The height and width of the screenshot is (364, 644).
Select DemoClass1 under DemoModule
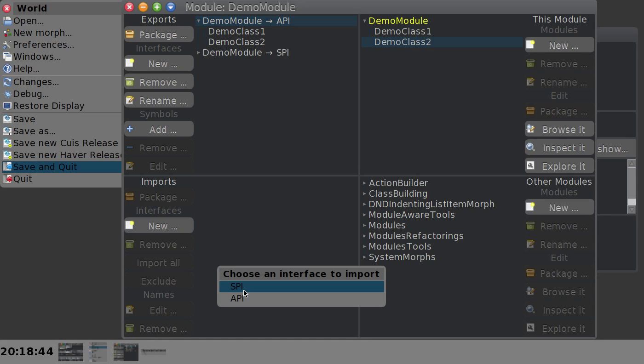tap(402, 31)
